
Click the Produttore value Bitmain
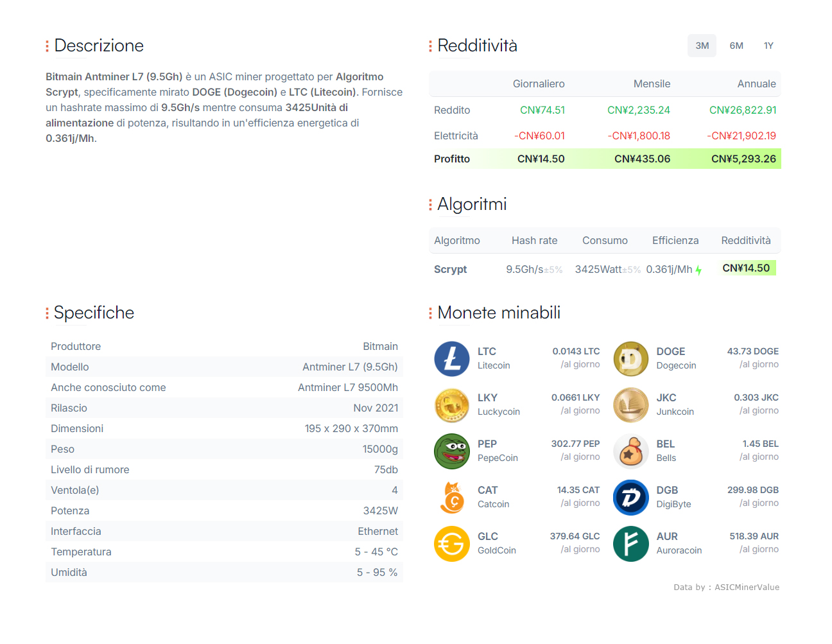click(x=380, y=346)
